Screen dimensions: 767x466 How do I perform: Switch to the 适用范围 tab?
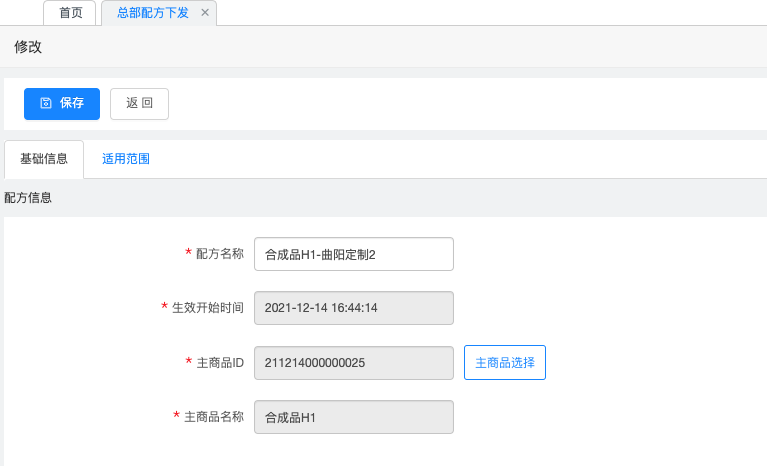pyautogui.click(x=126, y=159)
